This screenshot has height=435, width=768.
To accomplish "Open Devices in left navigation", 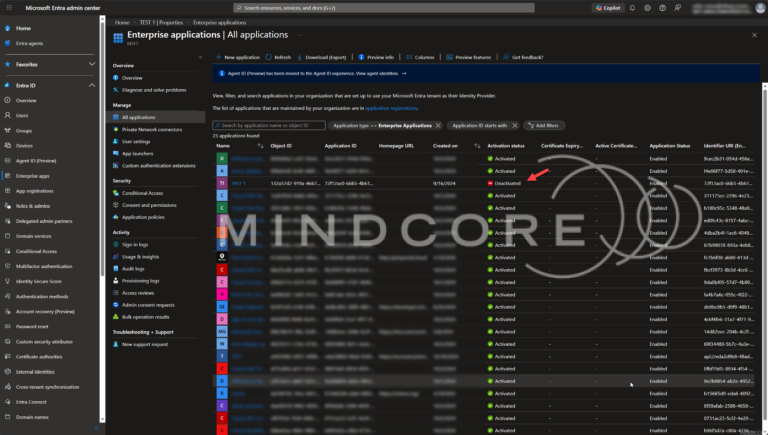I will (24, 145).
